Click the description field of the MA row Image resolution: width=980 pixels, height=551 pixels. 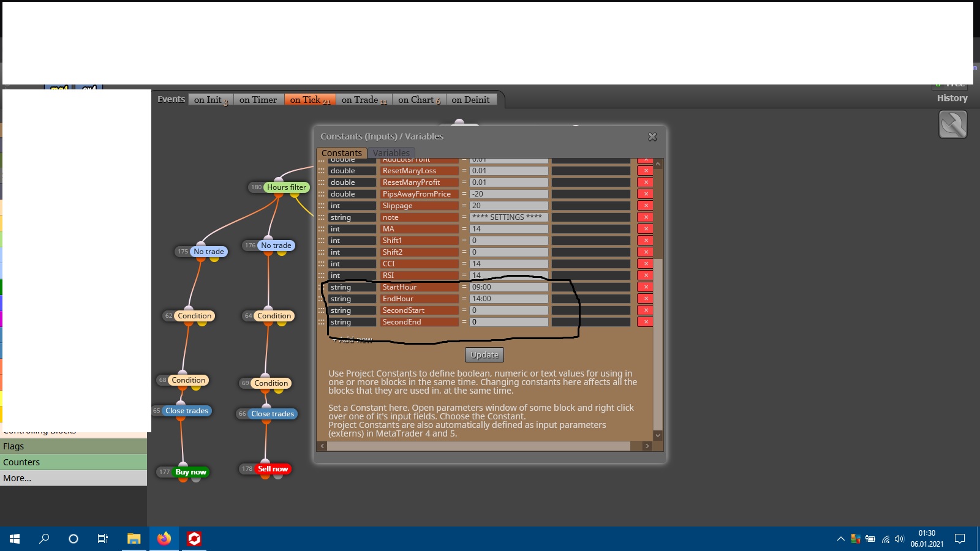point(591,229)
